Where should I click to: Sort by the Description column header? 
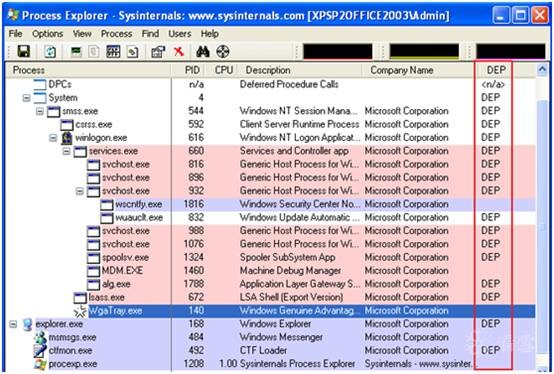(300, 70)
